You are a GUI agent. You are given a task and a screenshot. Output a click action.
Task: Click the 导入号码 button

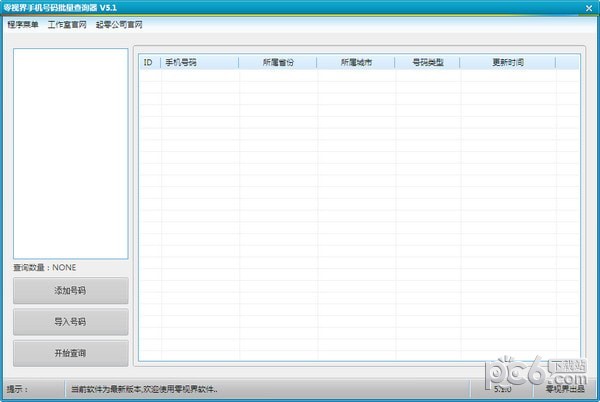pyautogui.click(x=70, y=322)
